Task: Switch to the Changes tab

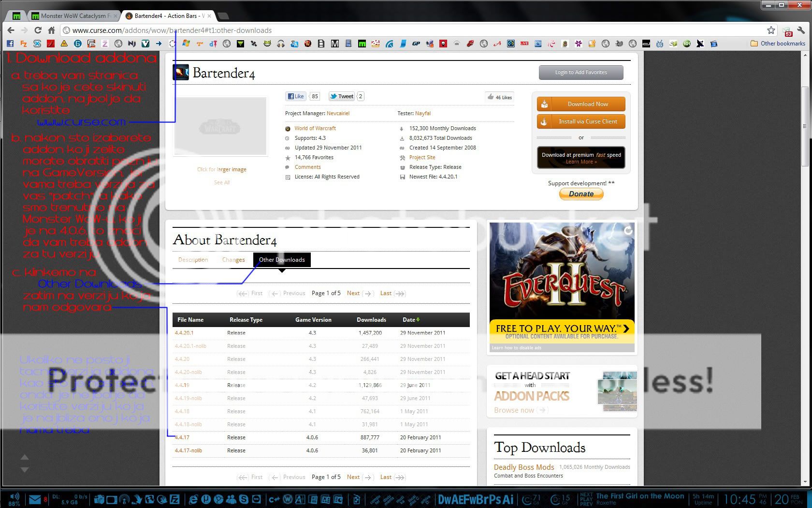Action: [x=233, y=260]
